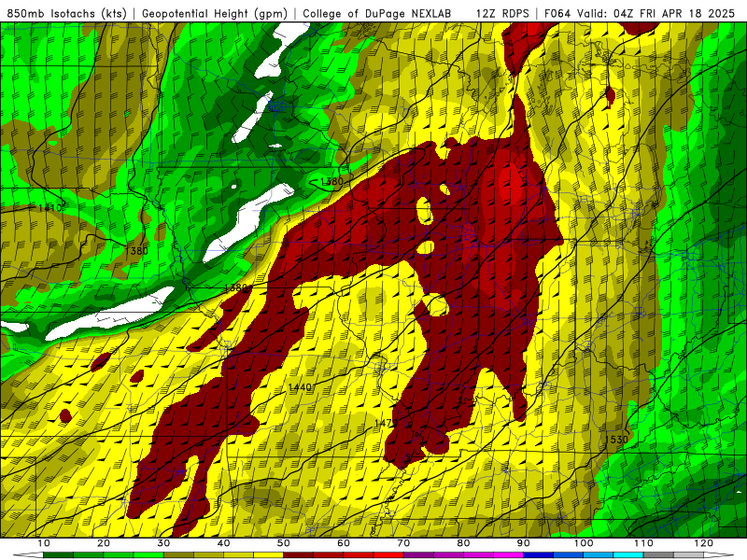Click the colorbar label 70
Viewport: 747px width, 560px height.
403,543
